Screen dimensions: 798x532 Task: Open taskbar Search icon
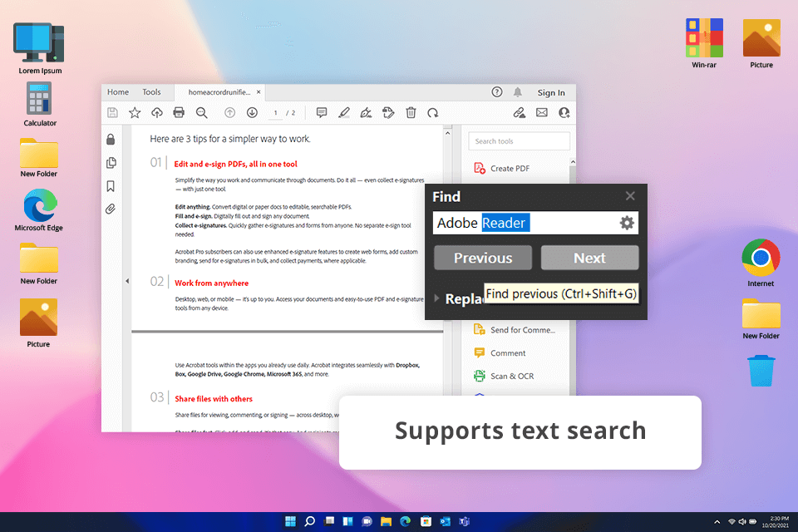click(x=309, y=521)
